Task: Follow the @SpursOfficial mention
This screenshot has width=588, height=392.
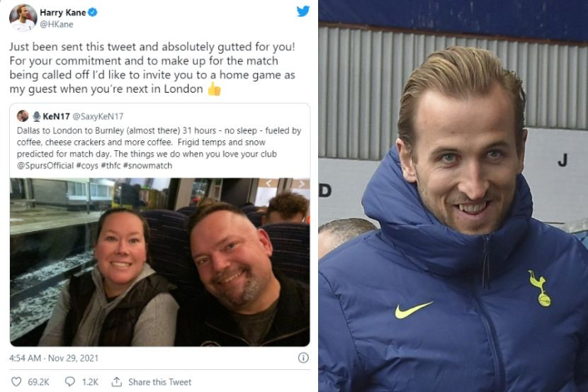Action: coord(45,166)
